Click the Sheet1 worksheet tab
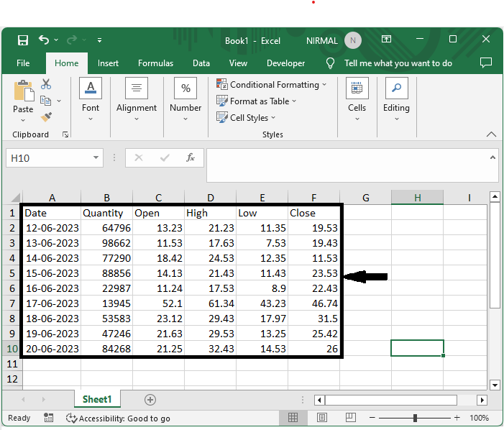Screen dimensions: 504x430 tap(96, 399)
